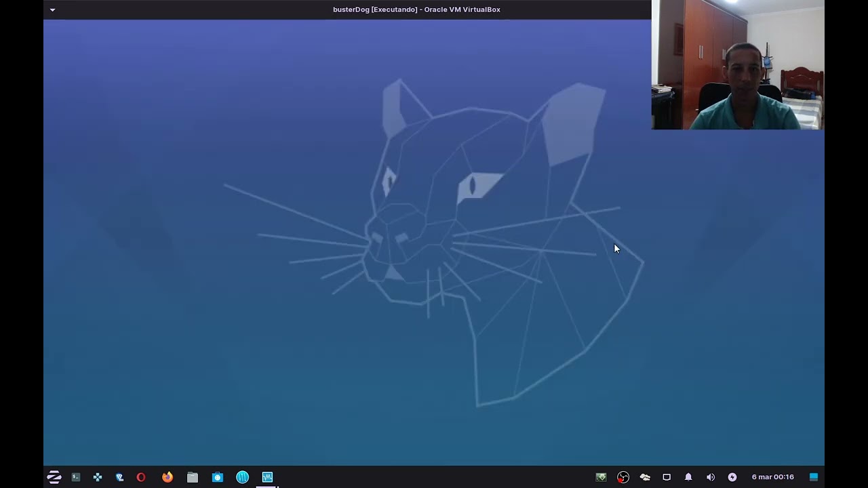The width and height of the screenshot is (868, 488).
Task: Open the Zorin start menu
Action: pos(54,477)
